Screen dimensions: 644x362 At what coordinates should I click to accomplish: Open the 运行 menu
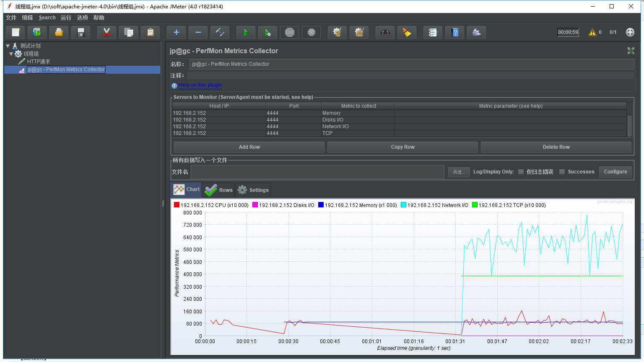[66, 18]
